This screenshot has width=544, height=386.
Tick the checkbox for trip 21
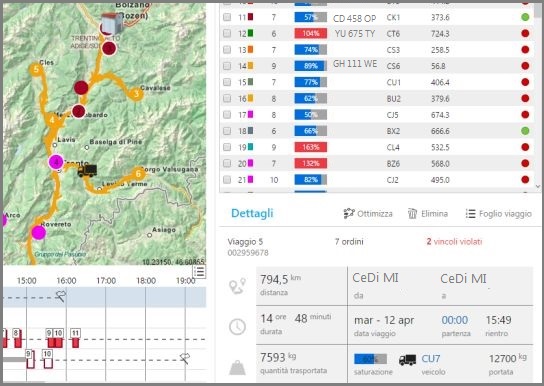coord(227,180)
